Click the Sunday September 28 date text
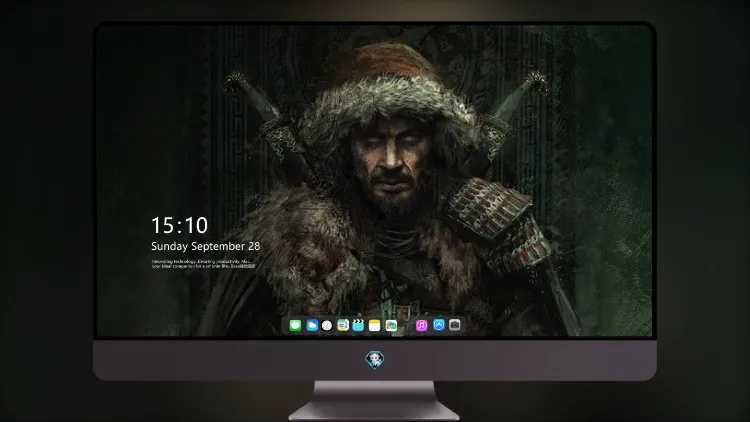750x422 pixels. point(206,246)
